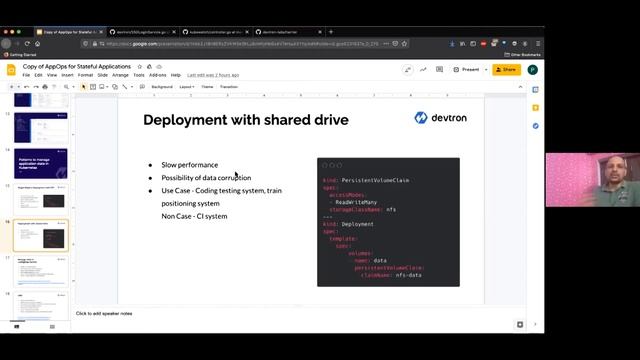Open the Layout dropdown
This screenshot has height=360, width=640.
tap(187, 87)
